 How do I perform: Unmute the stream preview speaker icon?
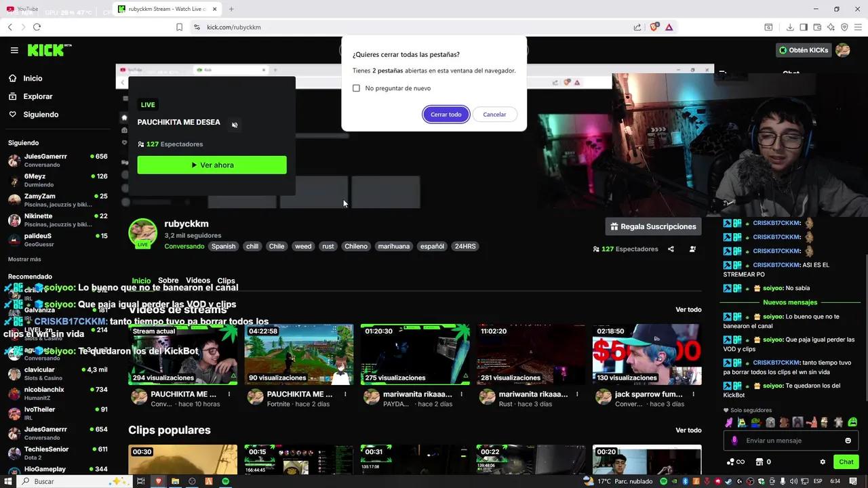pyautogui.click(x=235, y=125)
